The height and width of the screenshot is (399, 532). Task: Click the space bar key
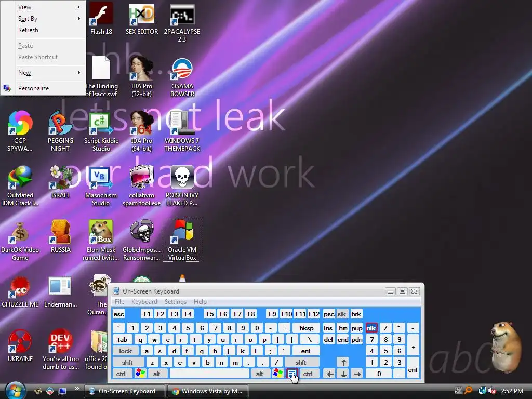210,374
